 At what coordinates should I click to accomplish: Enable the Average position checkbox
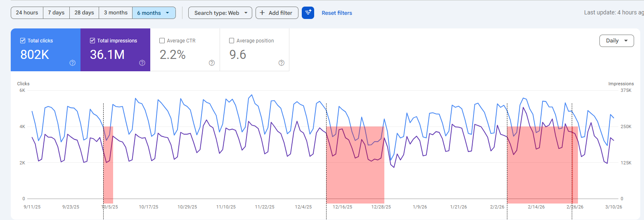(x=232, y=41)
